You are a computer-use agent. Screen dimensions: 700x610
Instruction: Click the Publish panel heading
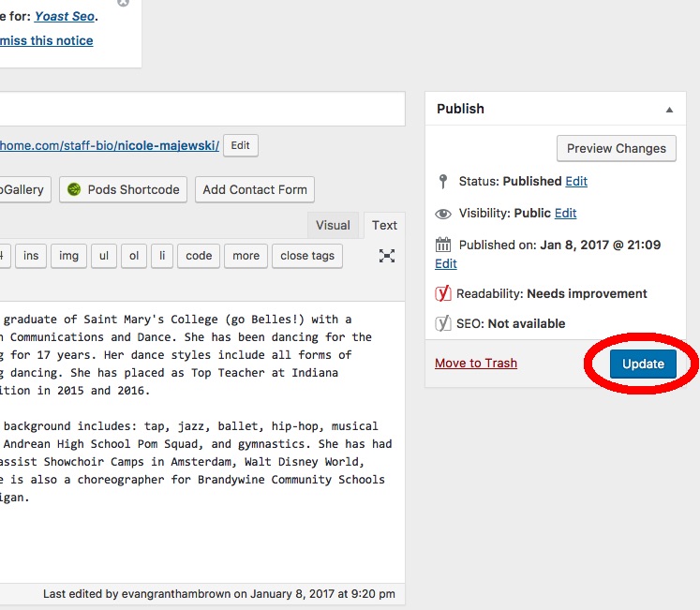[460, 109]
